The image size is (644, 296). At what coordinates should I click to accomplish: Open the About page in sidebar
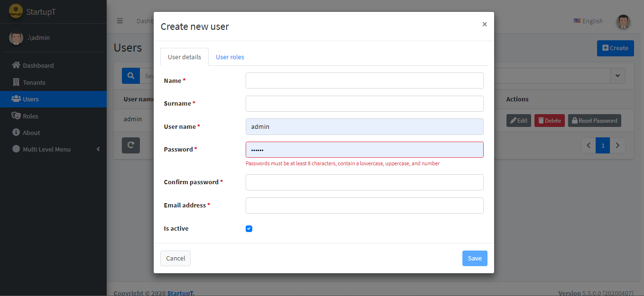pyautogui.click(x=31, y=133)
